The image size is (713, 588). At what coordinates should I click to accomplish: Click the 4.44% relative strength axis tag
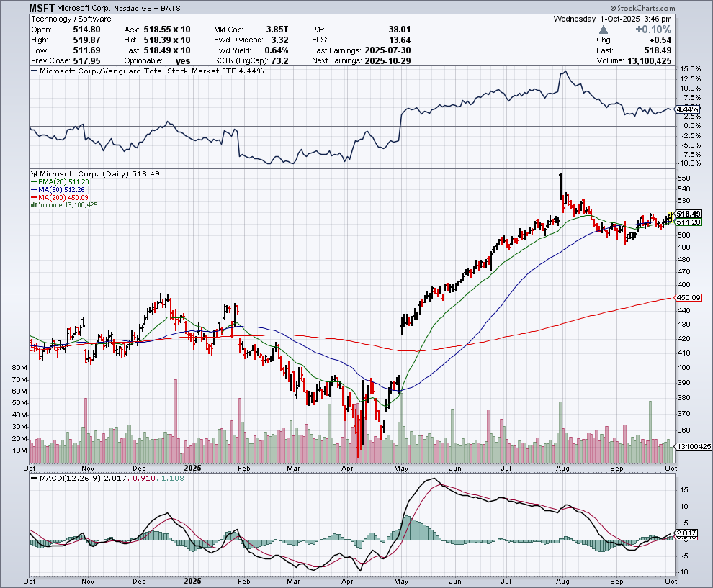point(689,109)
